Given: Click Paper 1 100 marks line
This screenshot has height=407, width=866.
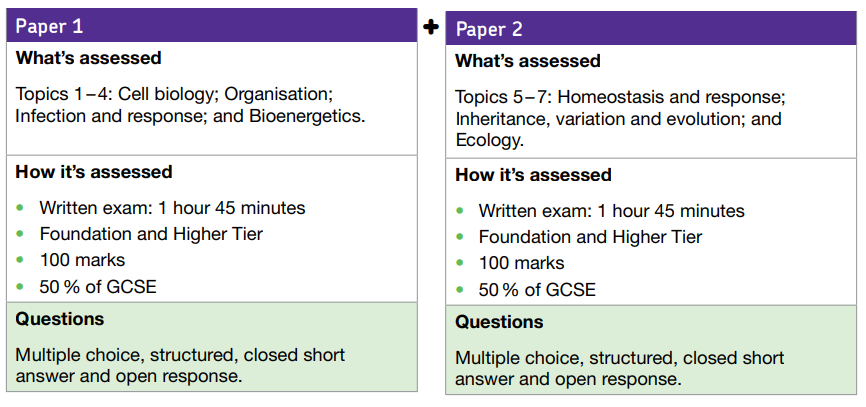Looking at the screenshot, I should 82,260.
